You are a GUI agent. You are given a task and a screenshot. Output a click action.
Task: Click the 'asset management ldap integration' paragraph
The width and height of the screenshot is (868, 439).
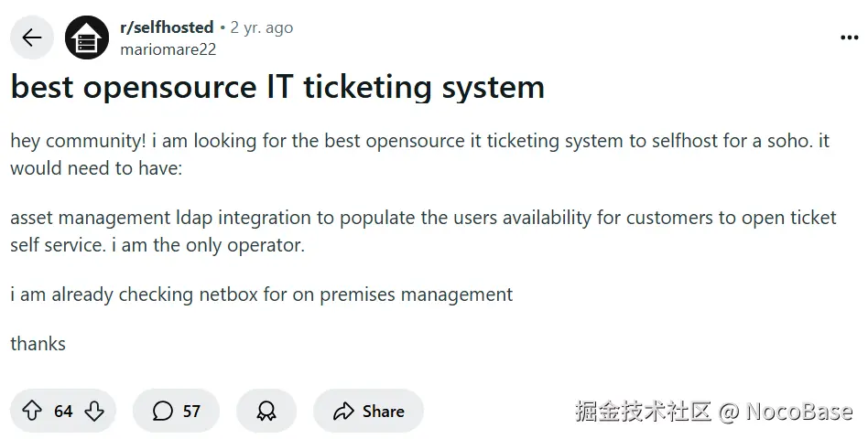pos(424,231)
